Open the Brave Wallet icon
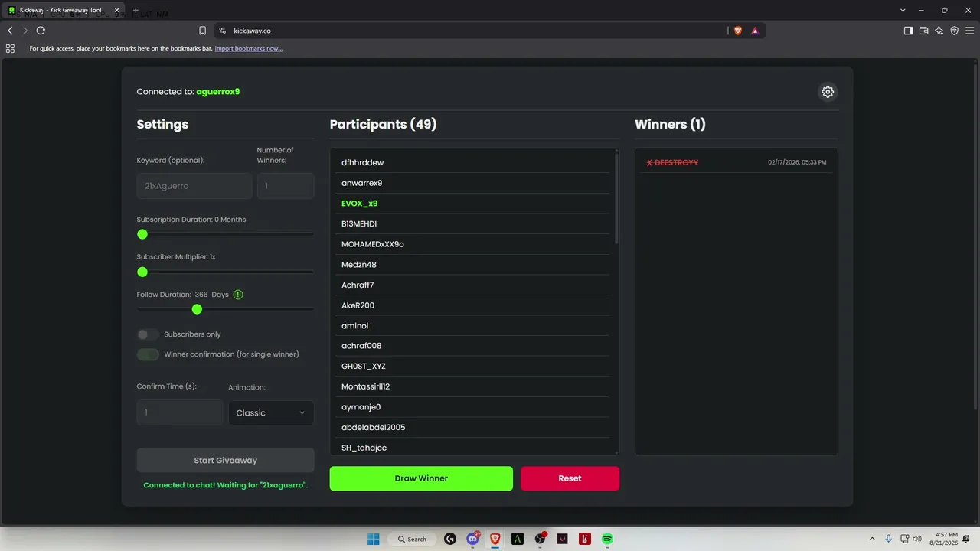Screen dimensions: 980x551 [x=923, y=31]
